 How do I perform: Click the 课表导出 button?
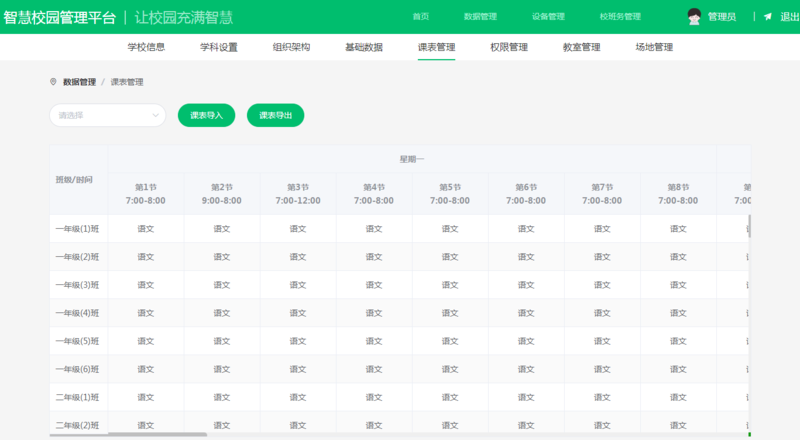pyautogui.click(x=275, y=115)
